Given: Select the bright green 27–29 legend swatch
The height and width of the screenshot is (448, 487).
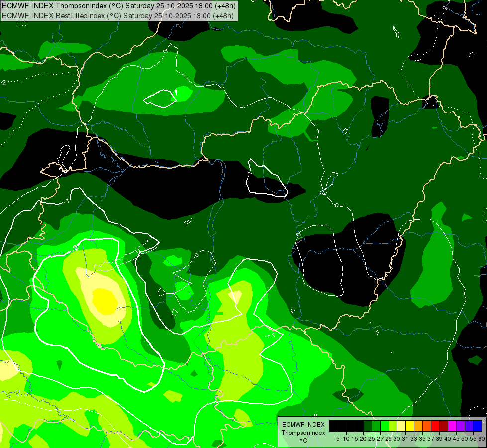Looking at the screenshot, I should 385,426.
